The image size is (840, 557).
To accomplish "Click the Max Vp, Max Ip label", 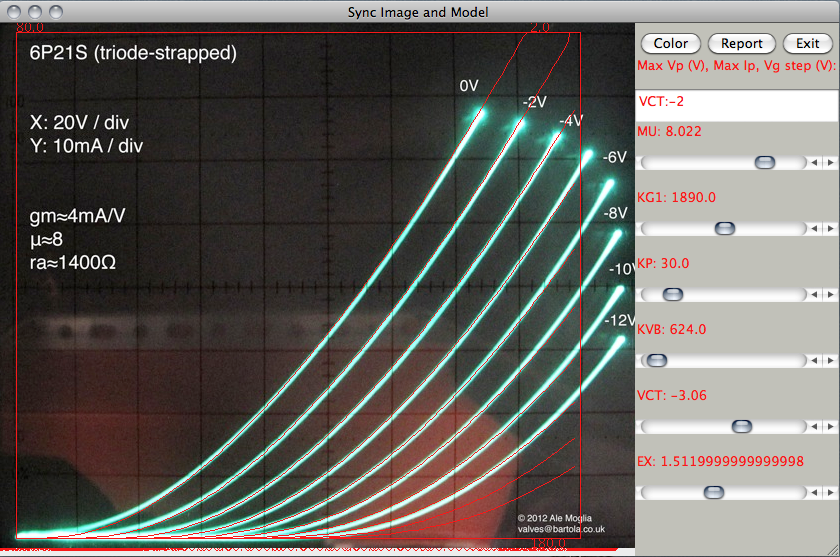I will pos(736,66).
